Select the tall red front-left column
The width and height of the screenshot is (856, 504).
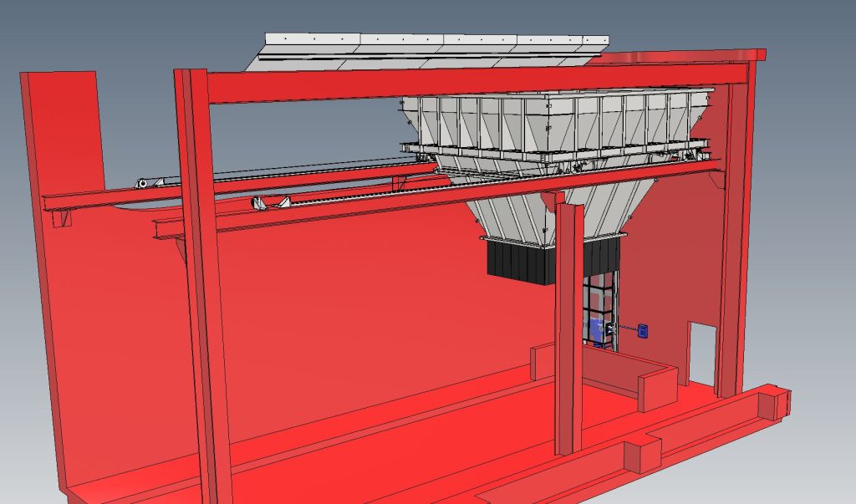[201, 276]
